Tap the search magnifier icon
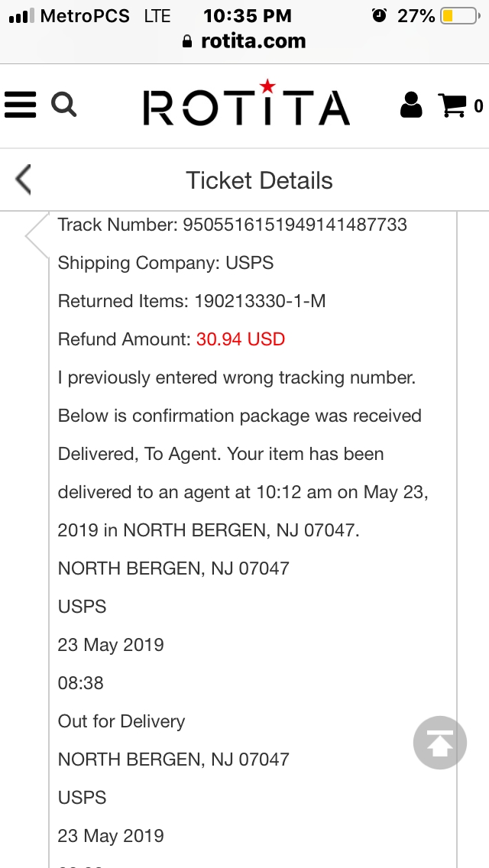The width and height of the screenshot is (489, 868). click(64, 105)
